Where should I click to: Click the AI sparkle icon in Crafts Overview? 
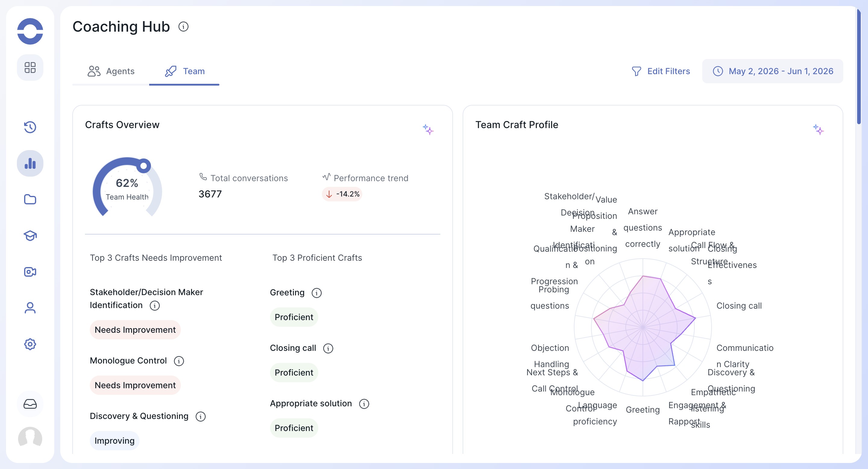click(428, 129)
